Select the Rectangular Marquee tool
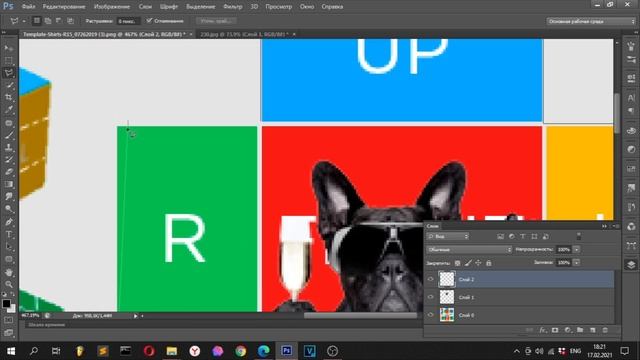 [9, 60]
